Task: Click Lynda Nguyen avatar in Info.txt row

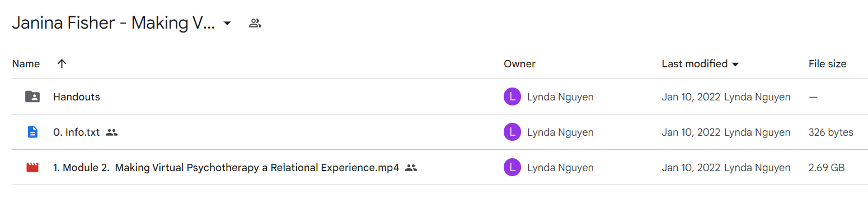Action: [x=512, y=132]
